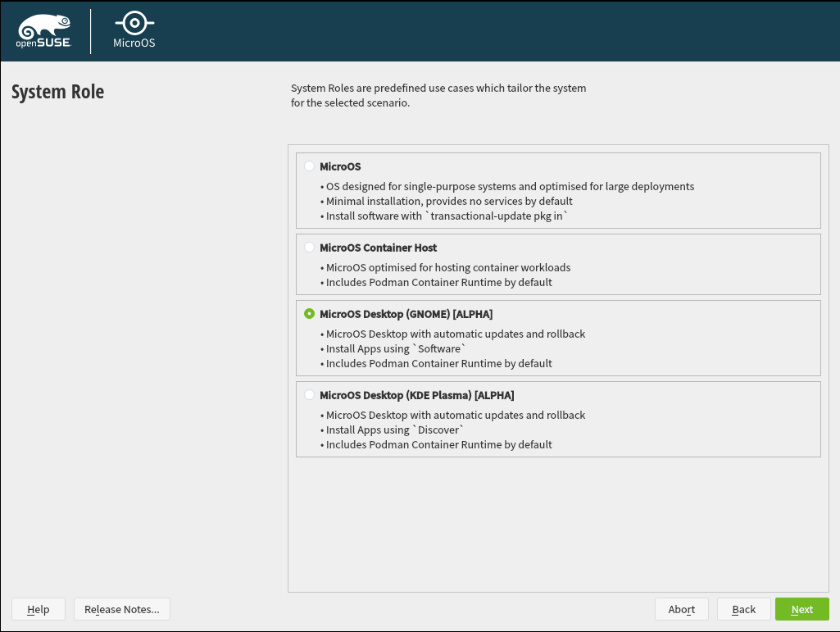Proceed with the green Next button
This screenshot has width=840, height=632.
(802, 610)
